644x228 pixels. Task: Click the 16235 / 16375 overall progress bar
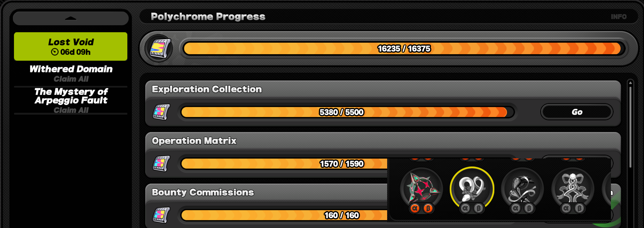[x=404, y=49]
